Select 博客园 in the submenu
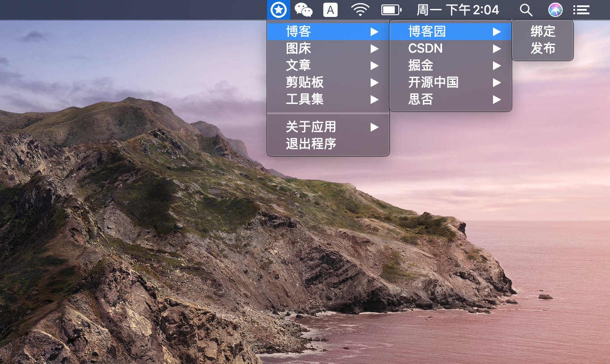The width and height of the screenshot is (610, 364). click(x=451, y=32)
